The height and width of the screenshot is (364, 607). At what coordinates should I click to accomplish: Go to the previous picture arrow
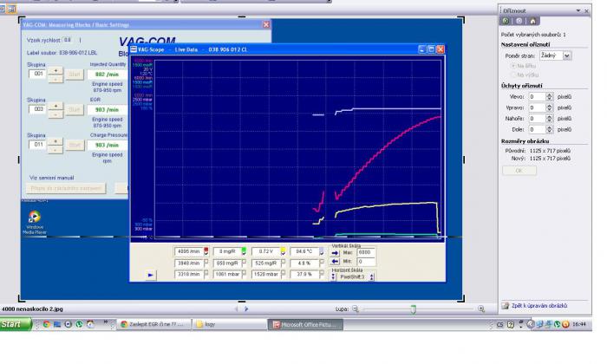coord(238,308)
